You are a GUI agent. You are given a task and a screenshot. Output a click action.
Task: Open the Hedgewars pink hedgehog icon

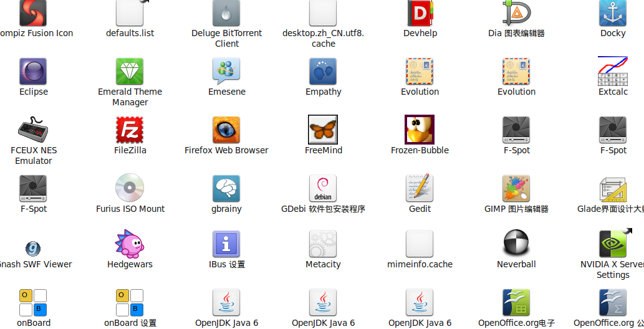pyautogui.click(x=130, y=244)
